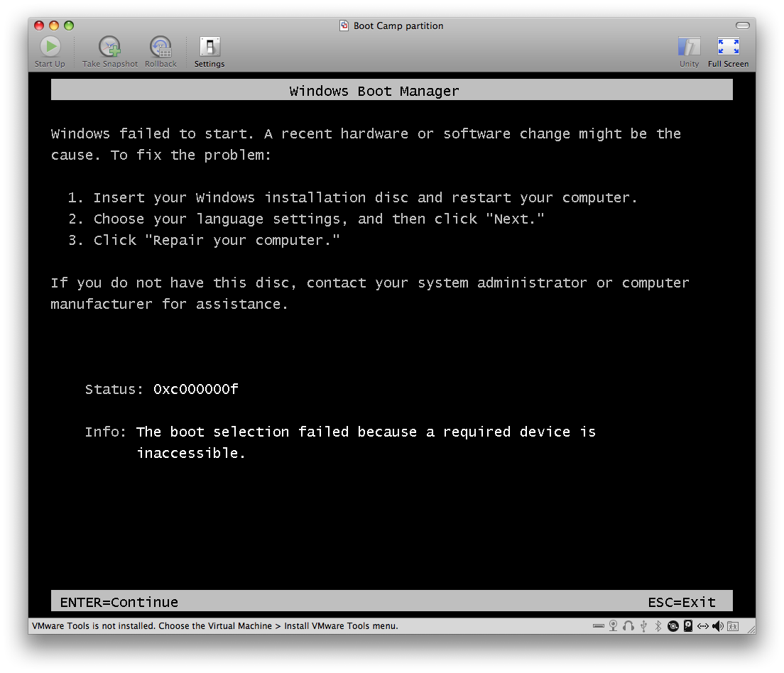Click the 'Windows failed to start' message
Viewport: 784px width, 673px height.
tap(366, 145)
